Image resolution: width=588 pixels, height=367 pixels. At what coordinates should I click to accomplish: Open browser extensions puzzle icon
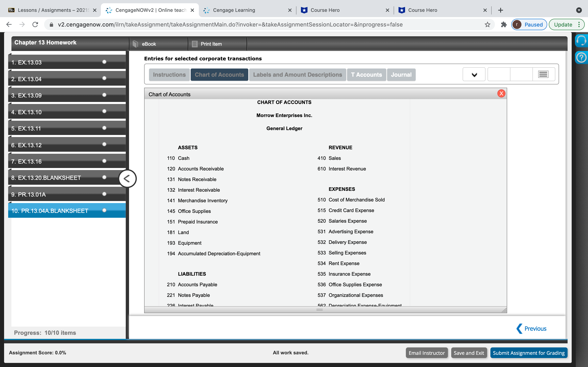point(504,24)
